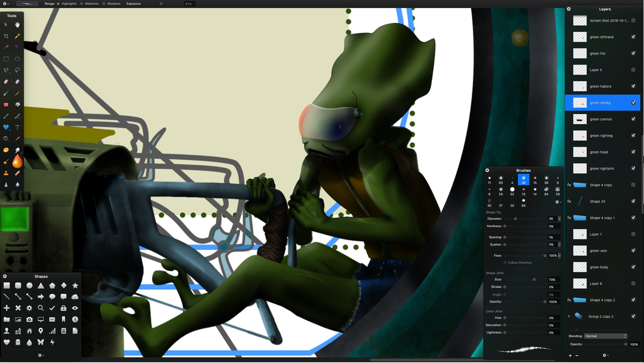644x363 pixels.
Task: Open Shapes panel gear menu
Action: tap(40, 355)
